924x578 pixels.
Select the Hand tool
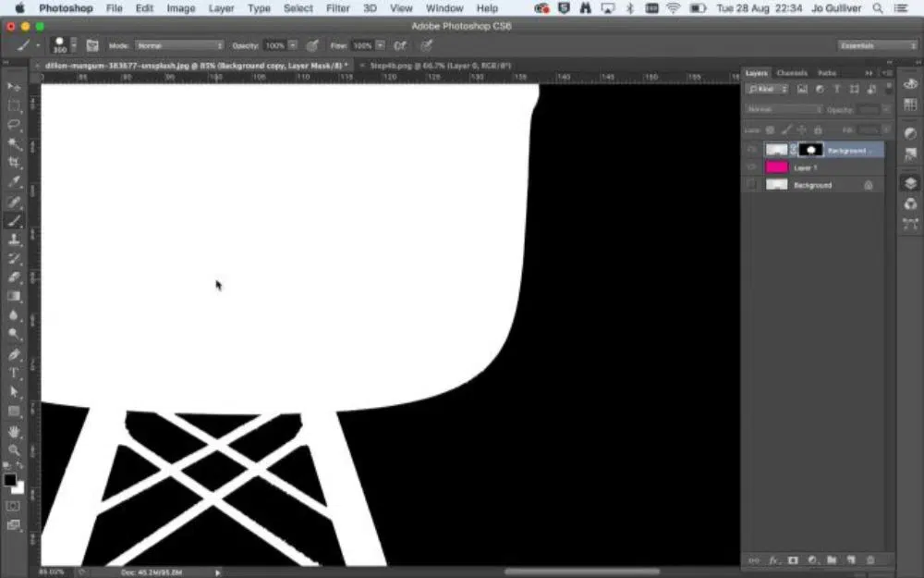pyautogui.click(x=14, y=431)
